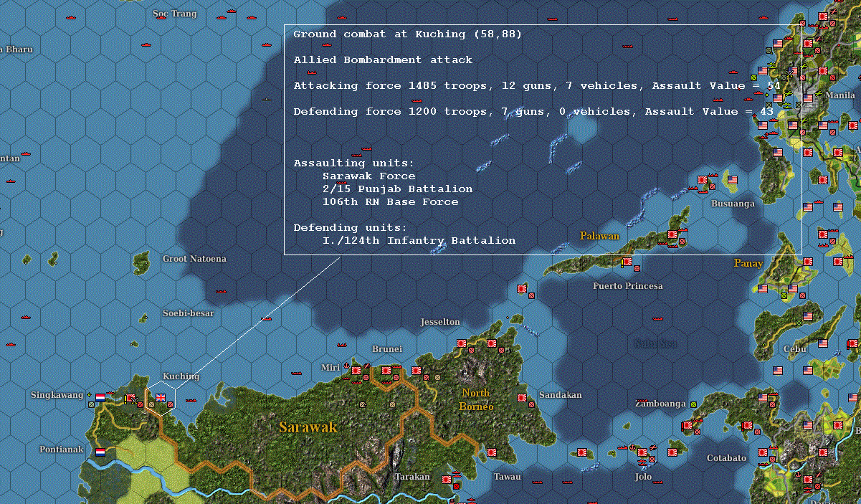Select 'Sarawak Force' in assaulting units

(x=368, y=176)
